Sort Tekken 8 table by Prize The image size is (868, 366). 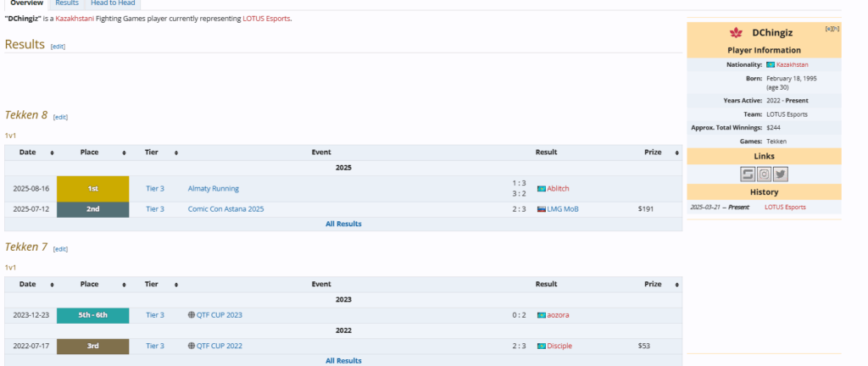(x=676, y=152)
